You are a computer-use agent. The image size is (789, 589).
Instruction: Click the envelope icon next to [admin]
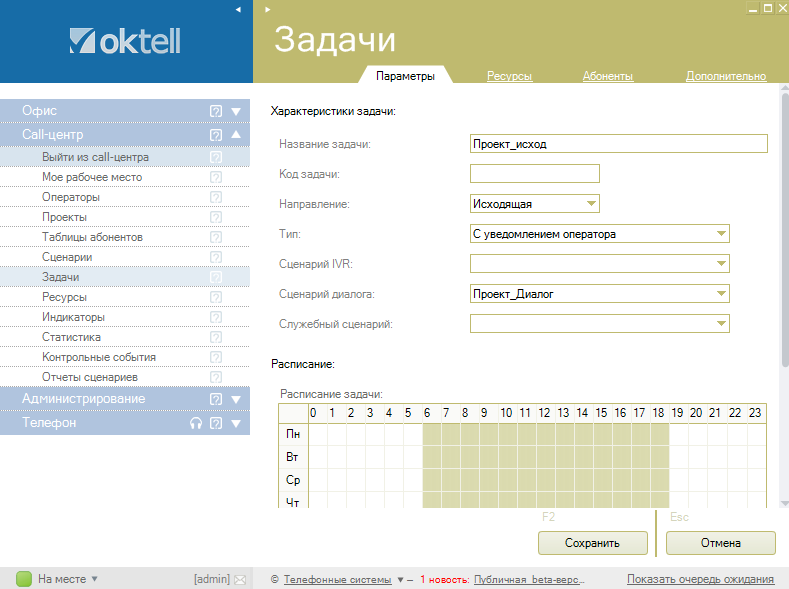coord(239,579)
